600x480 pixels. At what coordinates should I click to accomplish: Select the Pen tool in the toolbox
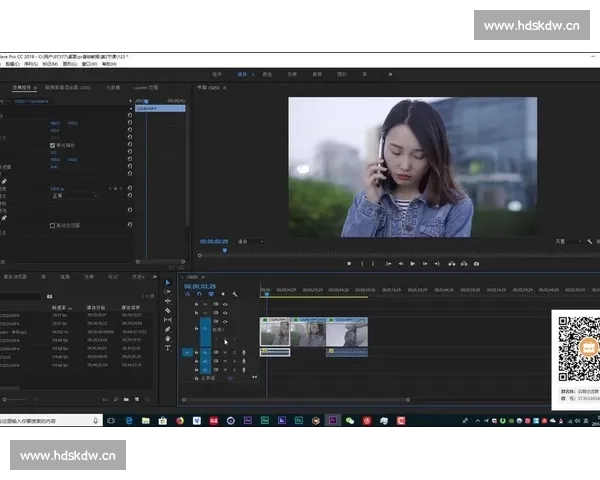(x=168, y=329)
